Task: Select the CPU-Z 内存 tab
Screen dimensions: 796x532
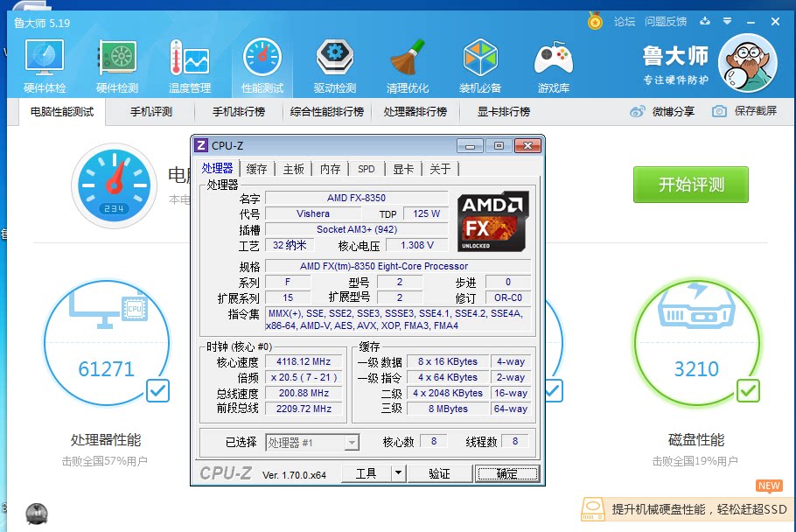Action: pos(330,169)
